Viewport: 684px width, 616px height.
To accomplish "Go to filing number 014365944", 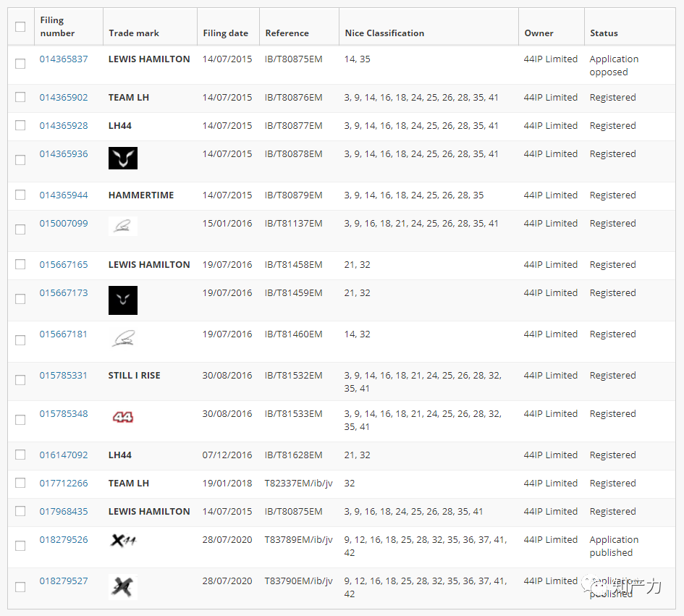I will click(64, 195).
